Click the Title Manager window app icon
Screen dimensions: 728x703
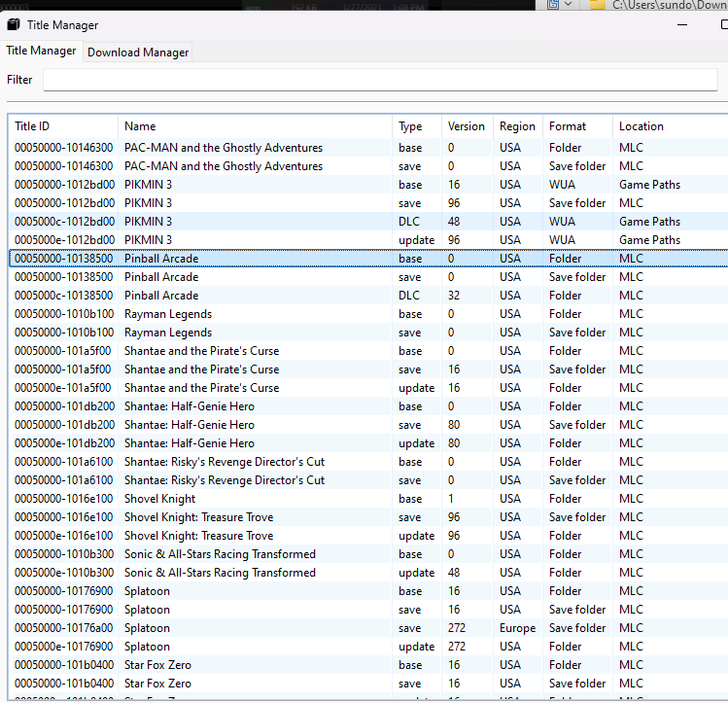click(x=14, y=24)
